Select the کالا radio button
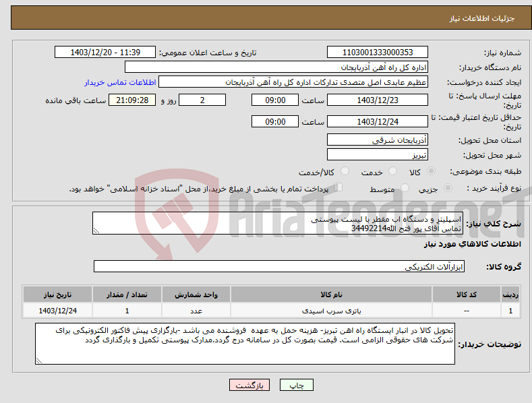Screen dimensions: 532x403 point(432,171)
